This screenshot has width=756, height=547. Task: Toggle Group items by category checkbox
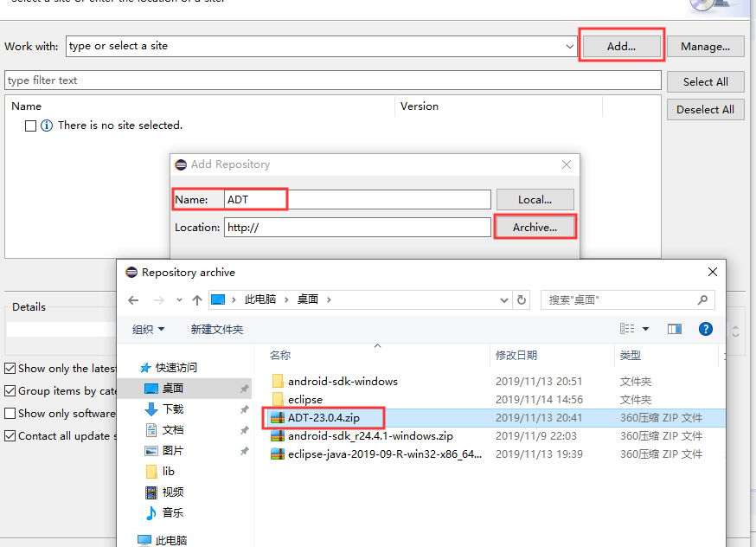10,390
